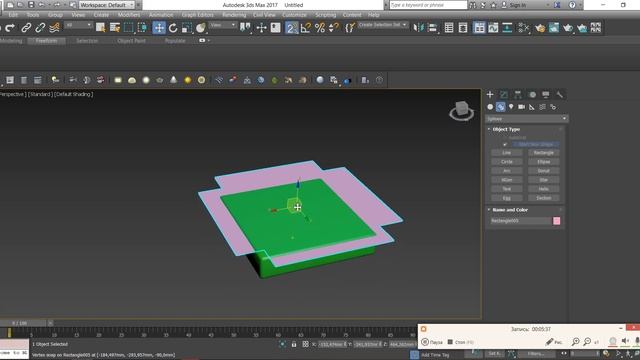Click the Redo arrow in main toolbar
Image resolution: width=640 pixels, height=360 pixels.
10,28
